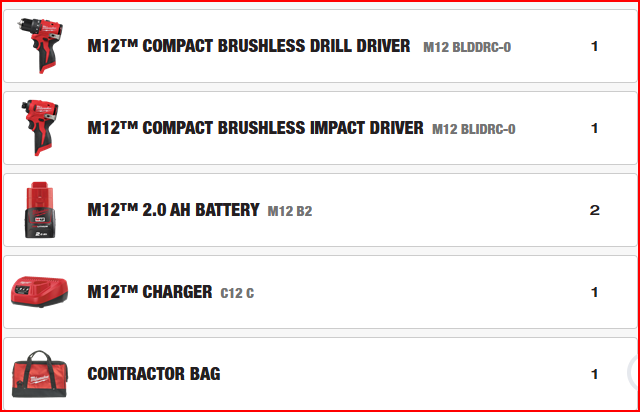Click the Contractor Bag title text

click(154, 374)
